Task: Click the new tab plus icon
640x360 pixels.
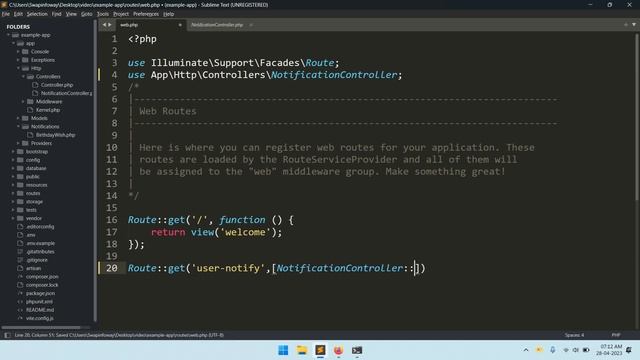Action: coord(626,25)
